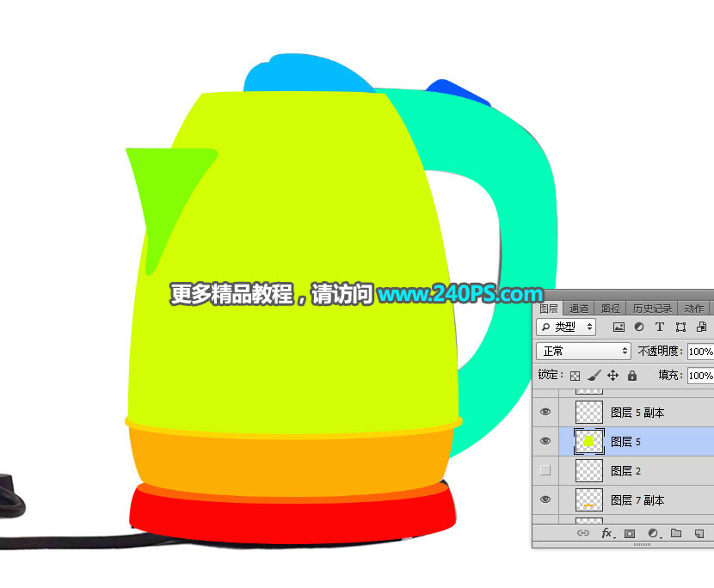Select 图层 5 副本 layer thumbnail
Viewport: 714px width, 588px height.
tap(588, 413)
